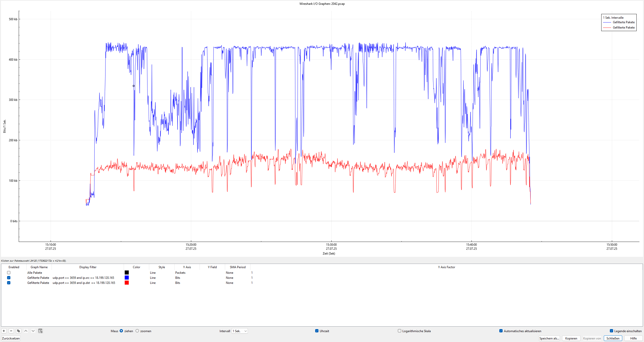The height and width of the screenshot is (342, 644).
Task: Click the ip.dst display filter cell
Action: point(84,283)
